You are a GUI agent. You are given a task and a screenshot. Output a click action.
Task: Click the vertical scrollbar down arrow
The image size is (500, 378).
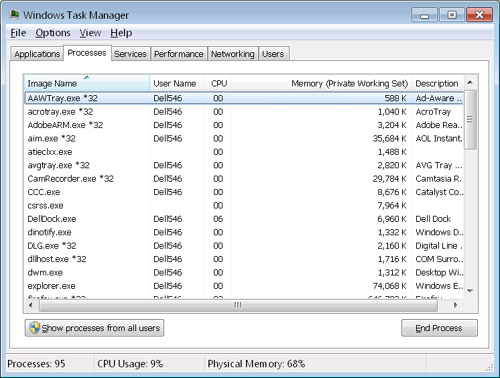pyautogui.click(x=470, y=291)
